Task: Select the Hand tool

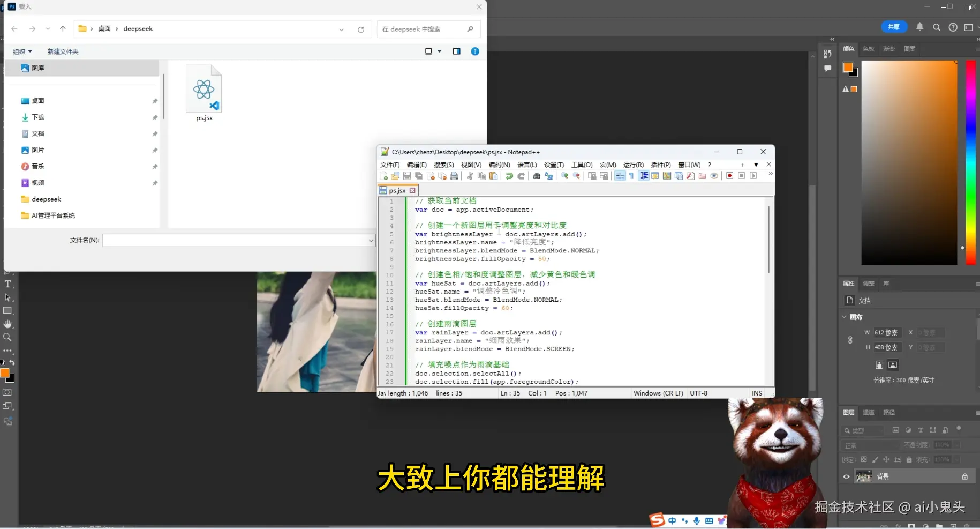Action: pyautogui.click(x=8, y=324)
